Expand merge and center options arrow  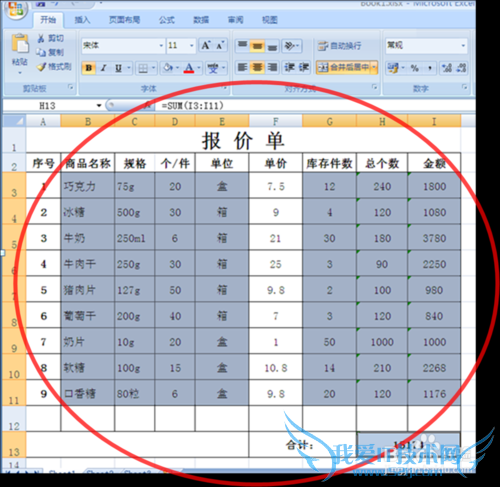click(x=374, y=68)
